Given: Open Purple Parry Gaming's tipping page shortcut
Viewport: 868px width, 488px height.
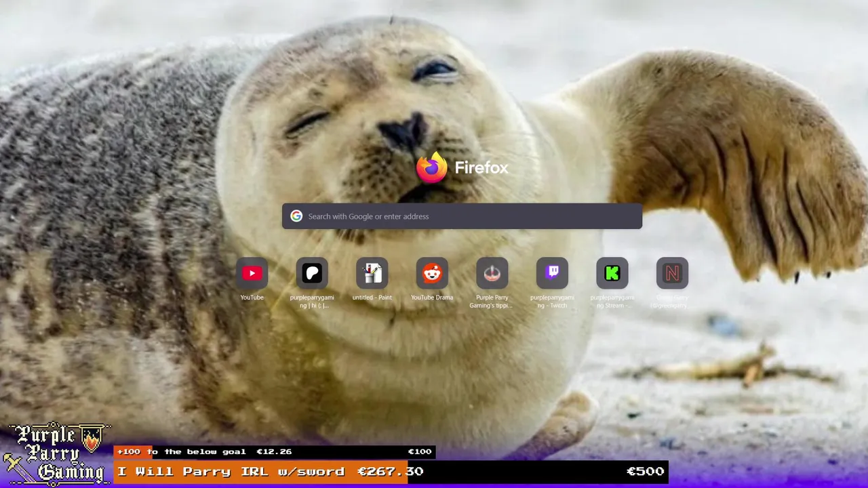Looking at the screenshot, I should click(x=492, y=273).
